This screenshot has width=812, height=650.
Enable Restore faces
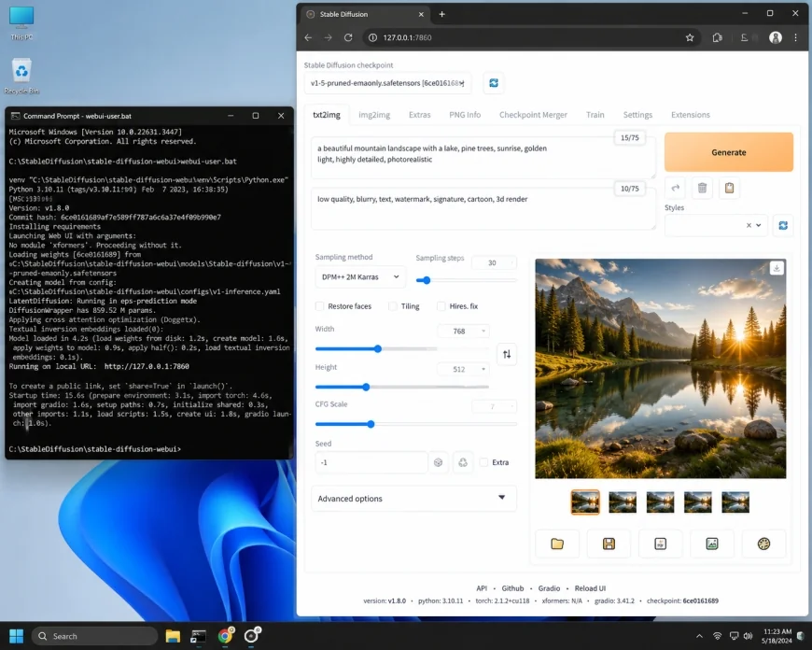coord(319,306)
